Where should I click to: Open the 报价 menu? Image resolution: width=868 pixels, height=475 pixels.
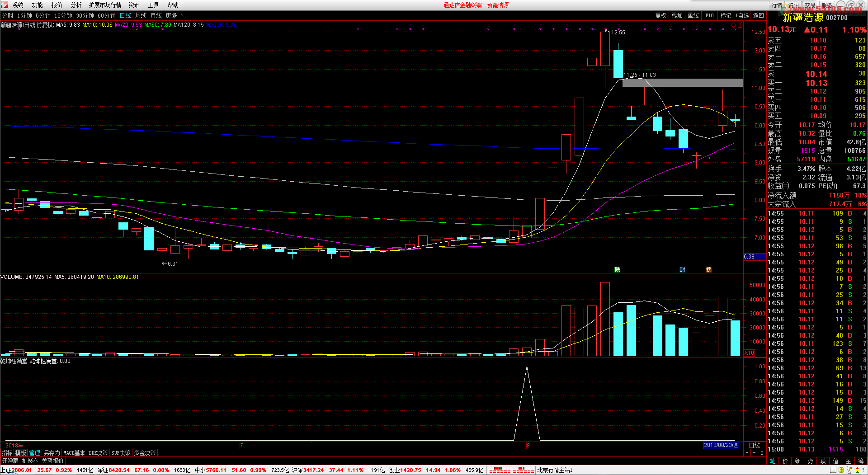57,5
